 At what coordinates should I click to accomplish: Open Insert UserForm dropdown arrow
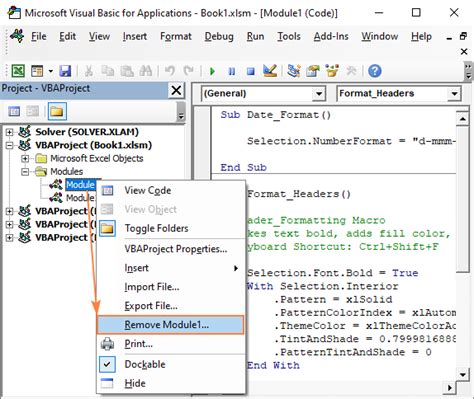click(x=50, y=71)
